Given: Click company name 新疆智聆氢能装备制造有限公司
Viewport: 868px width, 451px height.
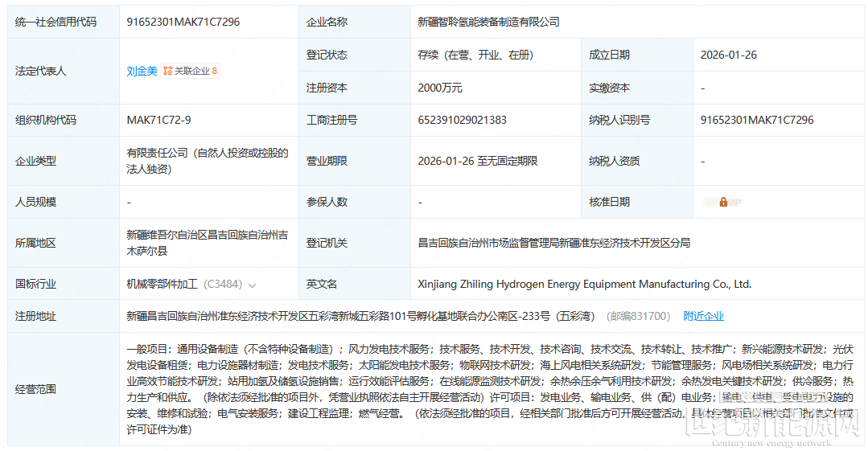Looking at the screenshot, I should pos(488,22).
